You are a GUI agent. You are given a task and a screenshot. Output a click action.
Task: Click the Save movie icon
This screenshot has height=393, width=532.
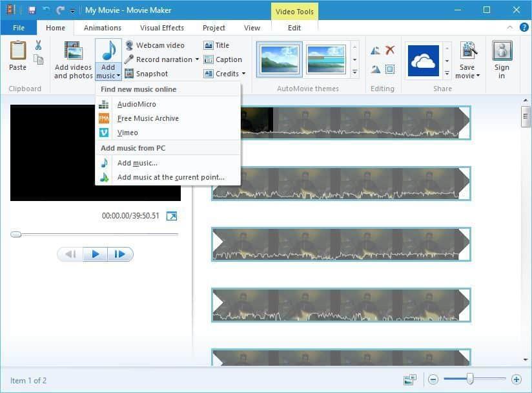click(x=468, y=51)
